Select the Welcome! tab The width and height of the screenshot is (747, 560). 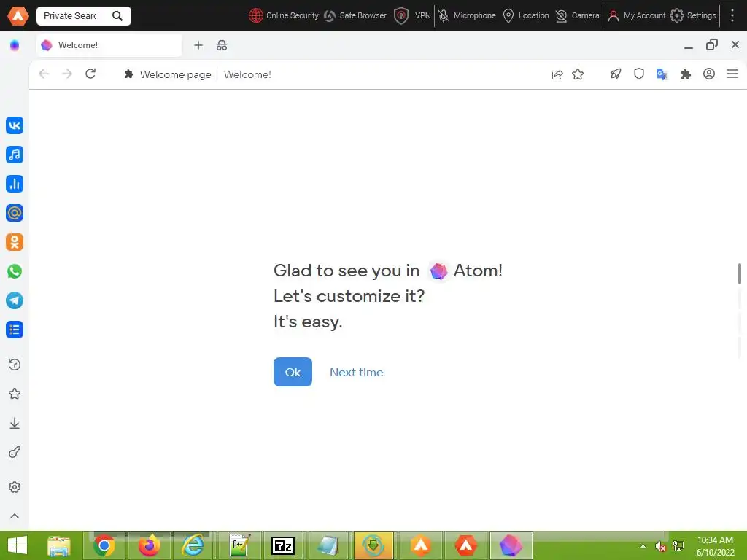point(109,45)
